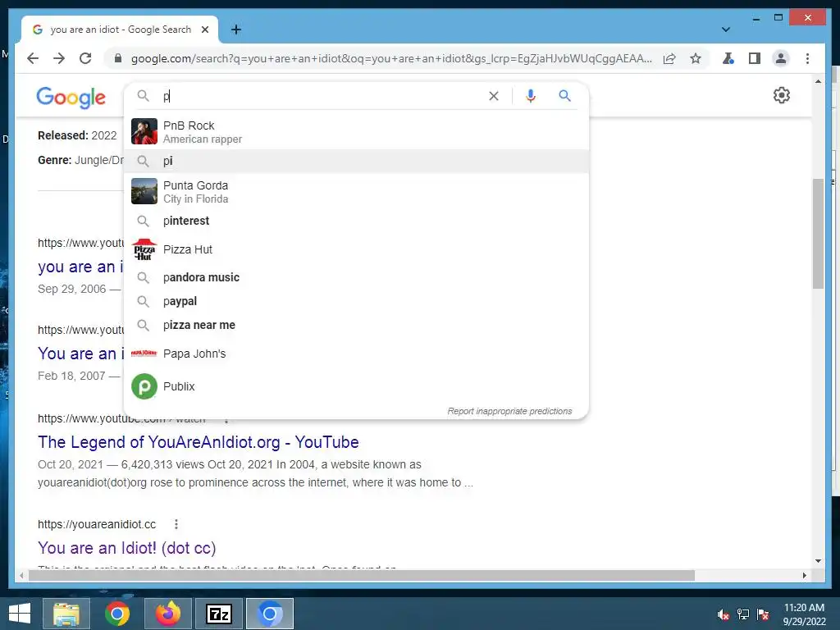Open the Windows Start menu
Screen dimensions: 840x630
coord(20,614)
